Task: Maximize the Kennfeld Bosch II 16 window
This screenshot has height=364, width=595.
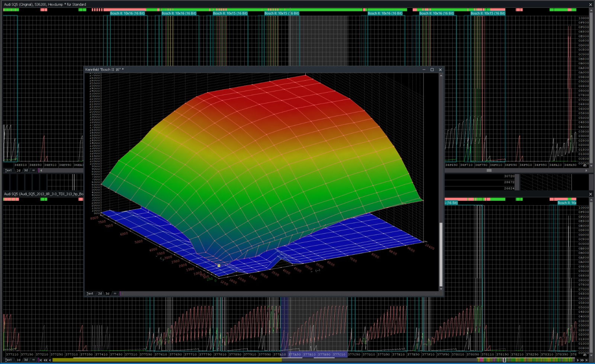Action: point(432,70)
